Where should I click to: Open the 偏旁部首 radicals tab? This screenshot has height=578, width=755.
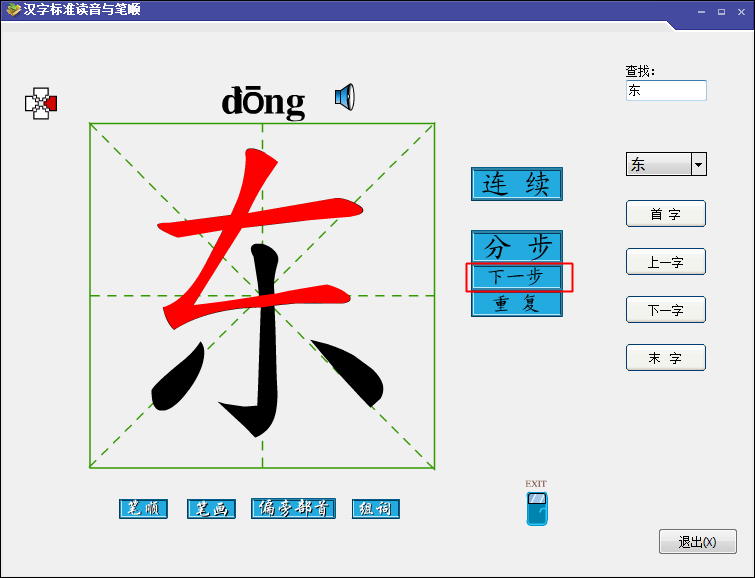[293, 509]
